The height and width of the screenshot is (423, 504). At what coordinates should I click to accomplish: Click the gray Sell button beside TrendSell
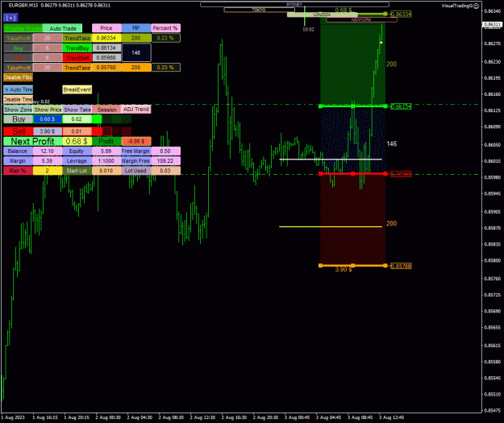(x=18, y=58)
